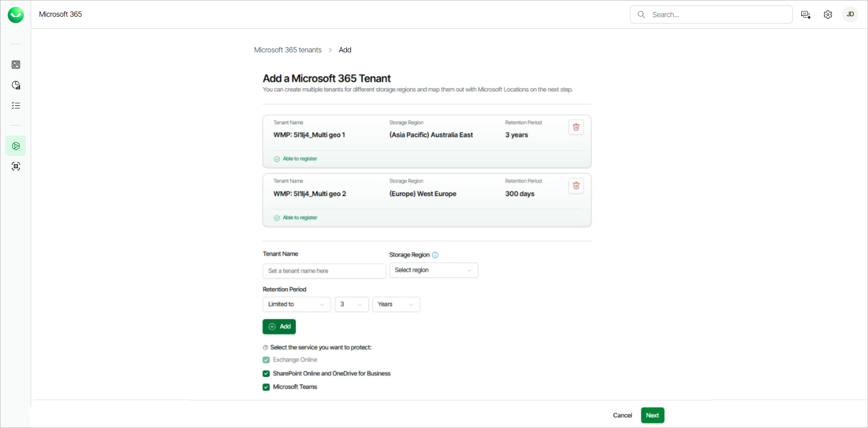Open the reports chart sidebar icon
The image size is (868, 428).
pos(16,85)
